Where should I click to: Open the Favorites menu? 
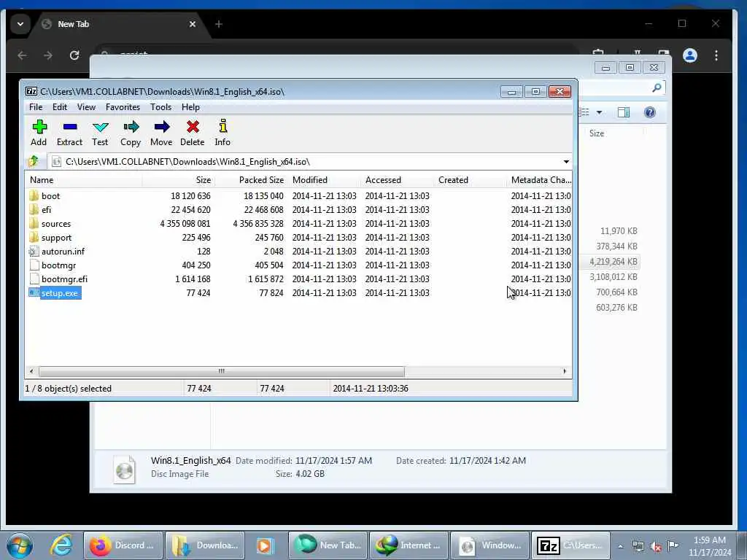point(123,107)
